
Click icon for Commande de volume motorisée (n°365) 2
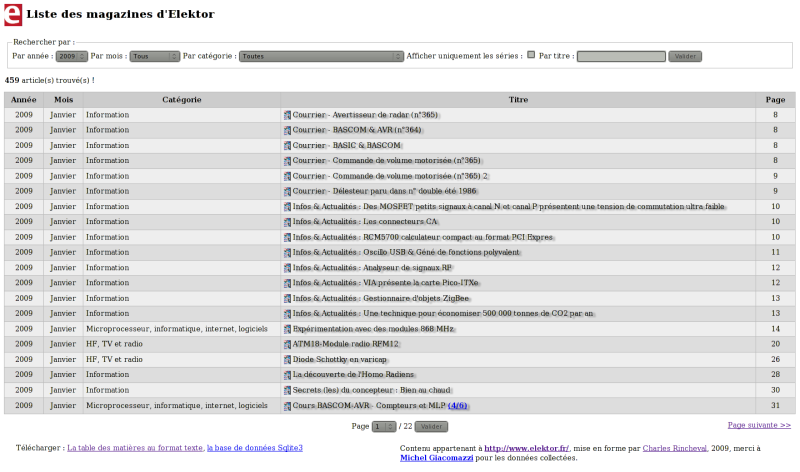pos(287,177)
